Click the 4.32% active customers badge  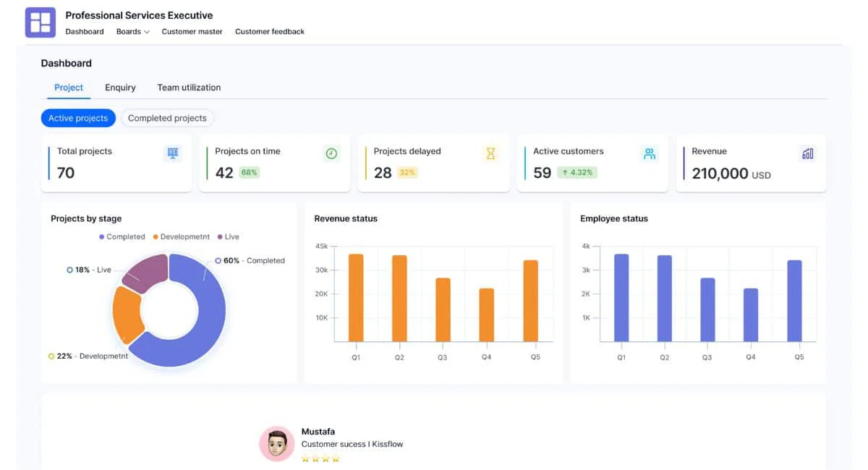click(577, 173)
